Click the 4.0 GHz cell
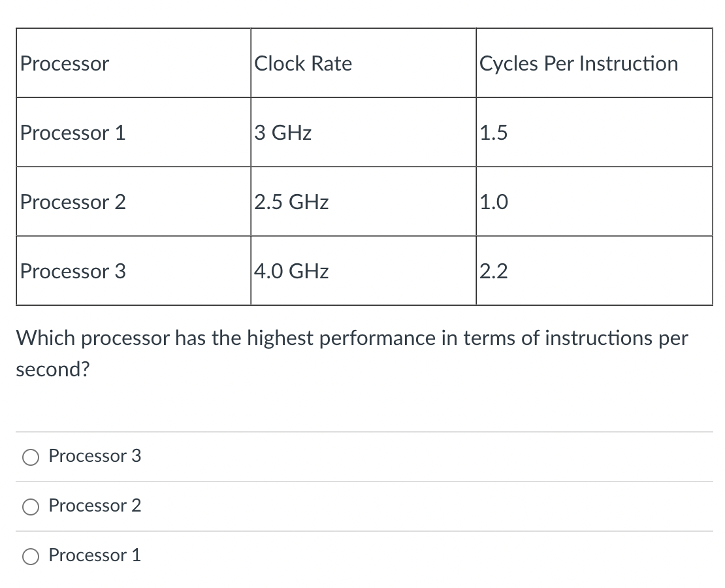The image size is (725, 588). pos(291,271)
